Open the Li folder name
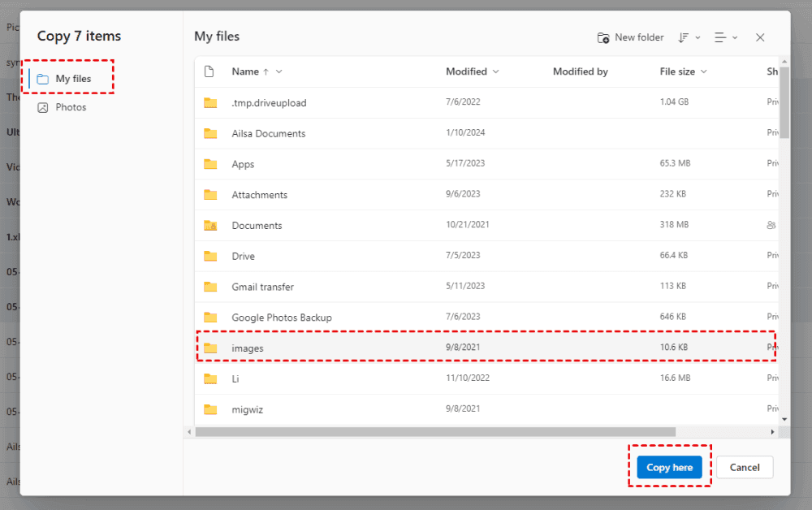 235,378
